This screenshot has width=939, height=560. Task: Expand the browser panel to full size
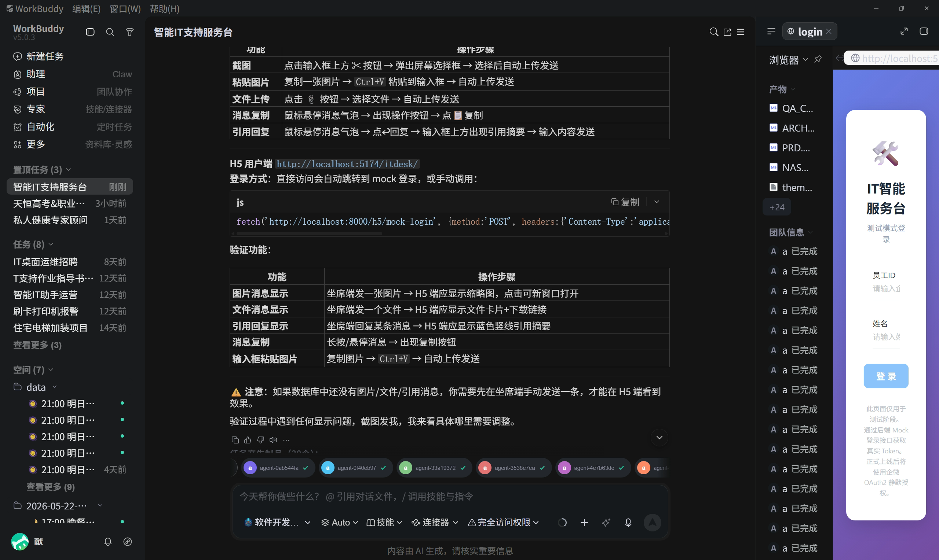(904, 31)
